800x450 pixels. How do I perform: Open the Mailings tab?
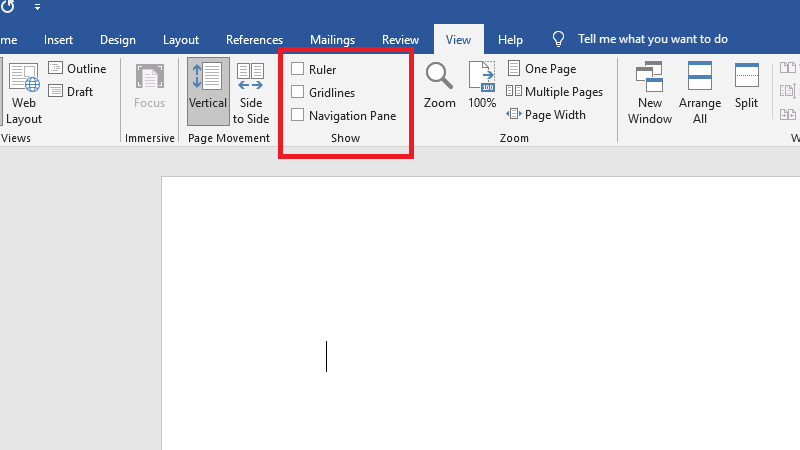(x=332, y=40)
